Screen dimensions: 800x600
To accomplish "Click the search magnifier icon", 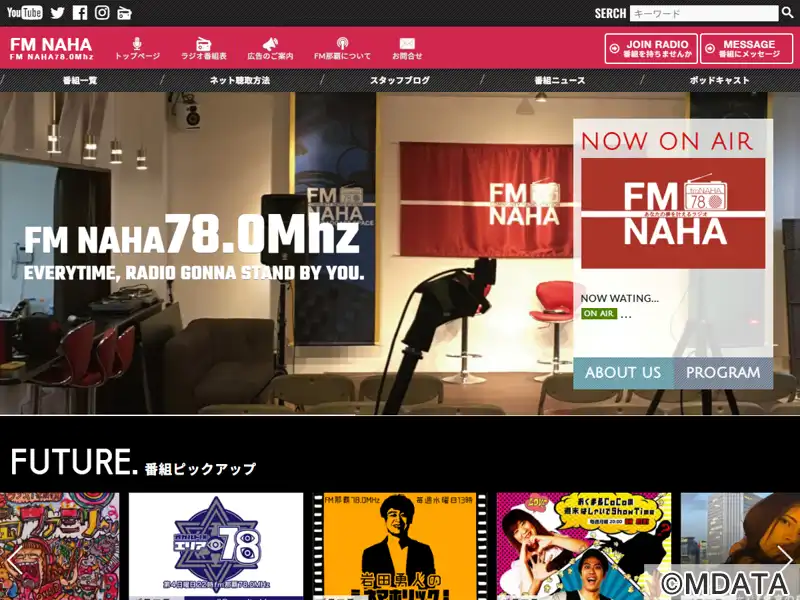I will 788,12.
